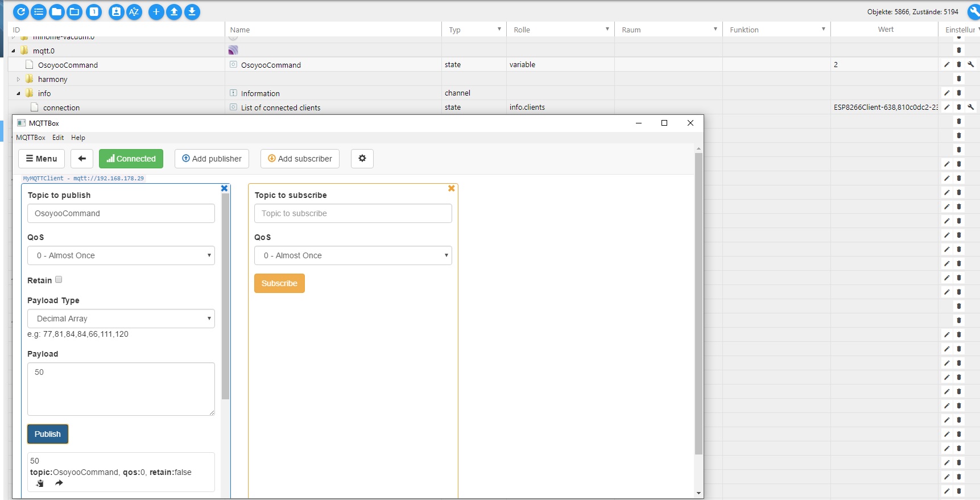Viewport: 980px width, 500px height.
Task: Delete the harmony folder entry
Action: [x=959, y=78]
